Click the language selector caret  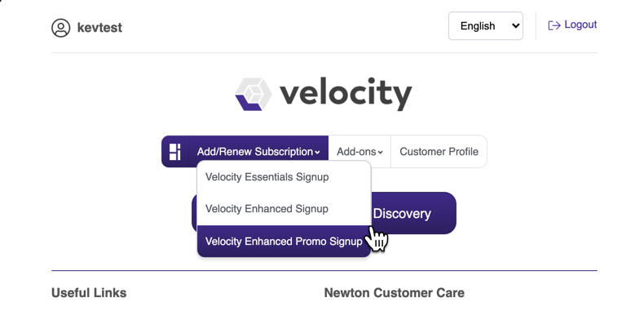pyautogui.click(x=515, y=26)
